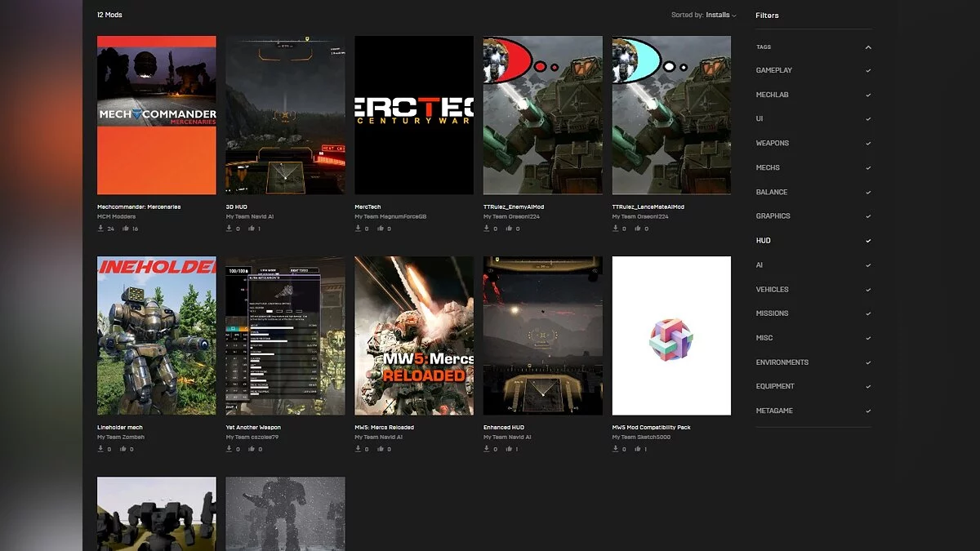Select the METAGAME filter tag

[774, 411]
